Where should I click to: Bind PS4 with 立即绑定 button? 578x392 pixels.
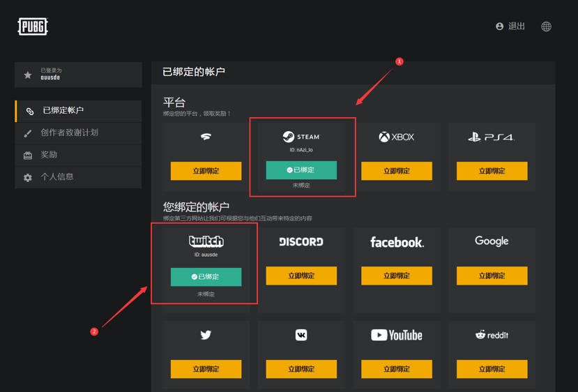point(492,171)
